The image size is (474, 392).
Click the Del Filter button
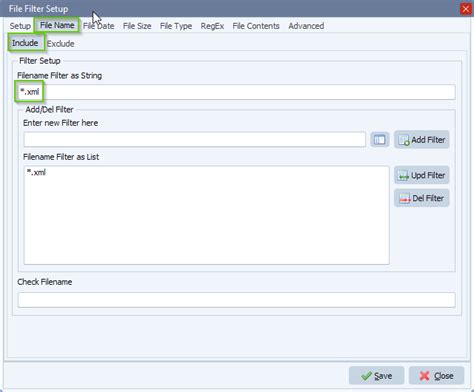pos(422,198)
